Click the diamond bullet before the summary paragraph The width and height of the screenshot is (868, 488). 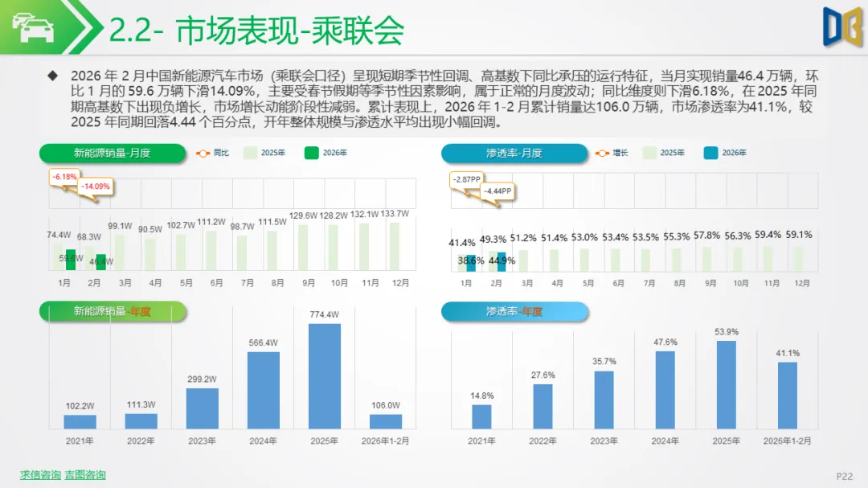tap(55, 74)
